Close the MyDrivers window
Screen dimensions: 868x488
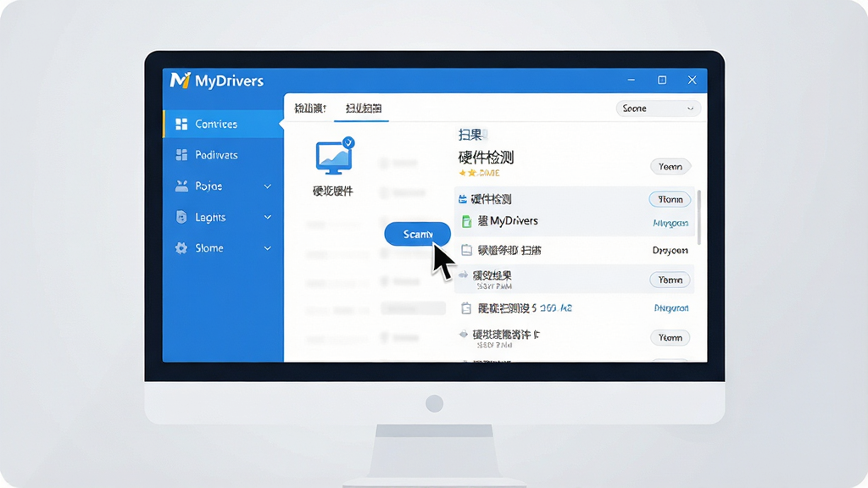pyautogui.click(x=692, y=80)
